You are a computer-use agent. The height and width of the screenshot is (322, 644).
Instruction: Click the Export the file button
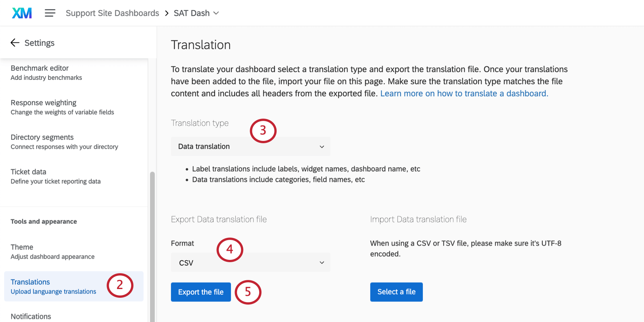pos(201,292)
